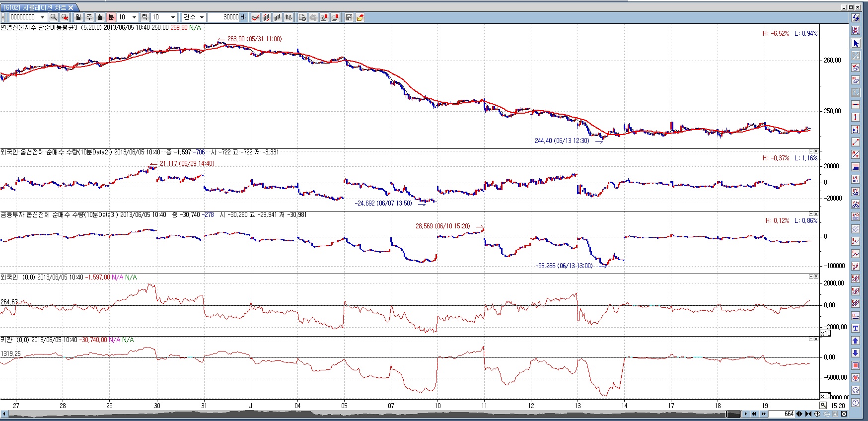Click the fast-forward double-arrow button

coord(763,414)
